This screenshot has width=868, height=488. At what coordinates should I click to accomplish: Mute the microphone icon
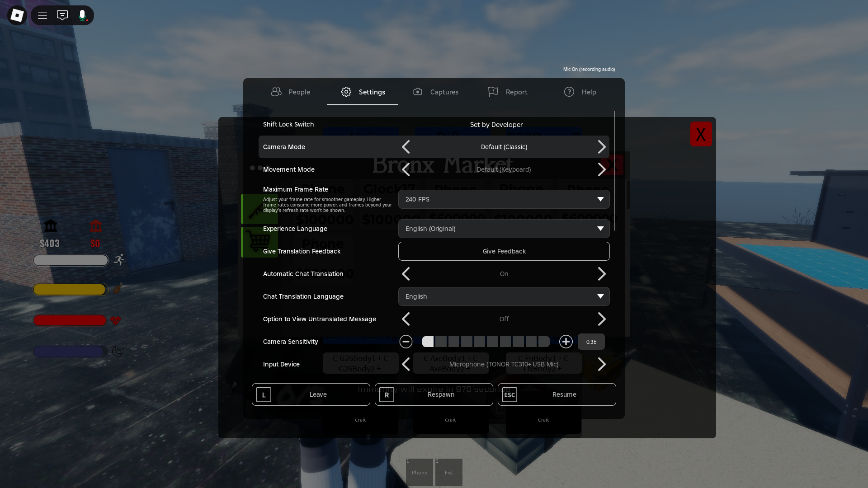tap(82, 15)
